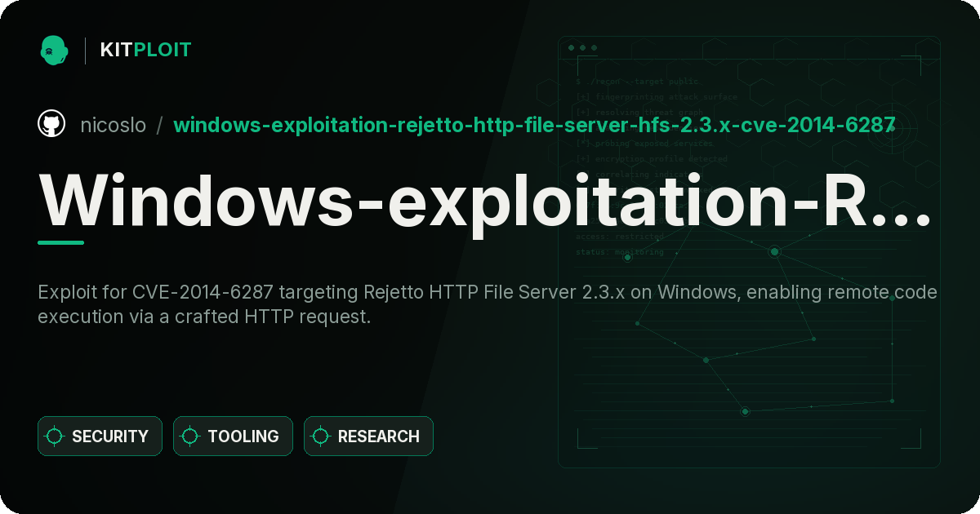
Task: Open the nicoslo author link
Action: tap(114, 125)
